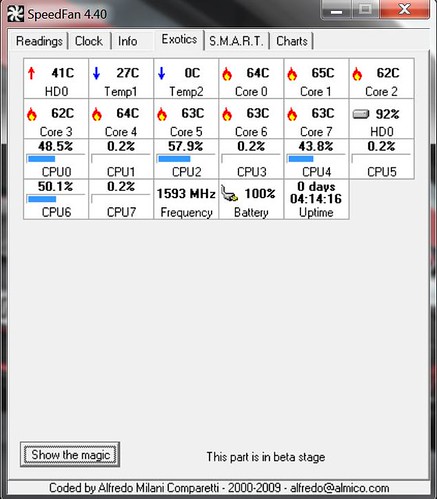
Task: Click the empty CPU1 usage bar
Action: 121,159
